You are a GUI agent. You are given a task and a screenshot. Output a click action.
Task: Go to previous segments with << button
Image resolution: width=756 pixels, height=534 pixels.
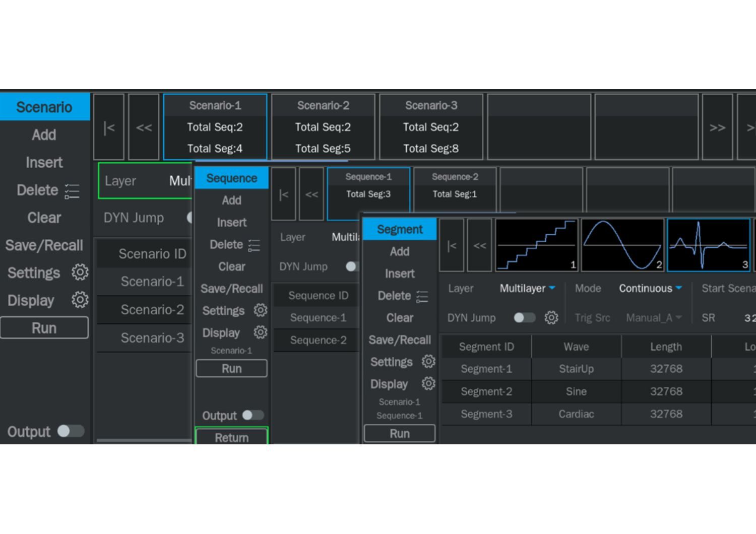pyautogui.click(x=480, y=245)
